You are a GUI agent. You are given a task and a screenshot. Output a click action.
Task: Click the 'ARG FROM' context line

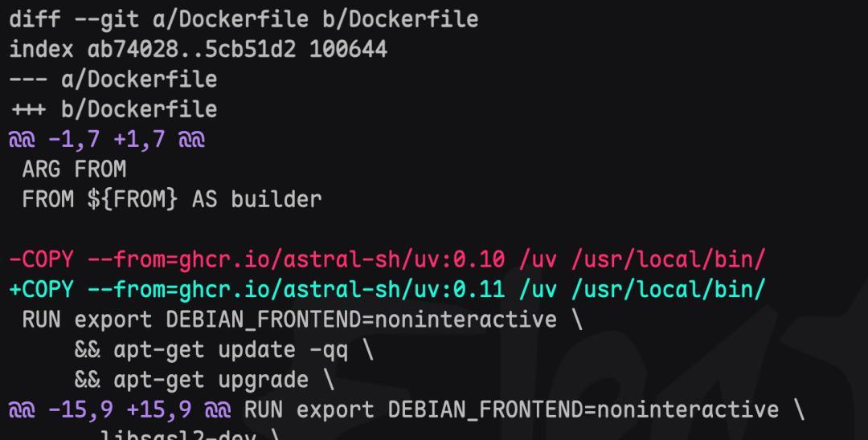click(x=74, y=169)
